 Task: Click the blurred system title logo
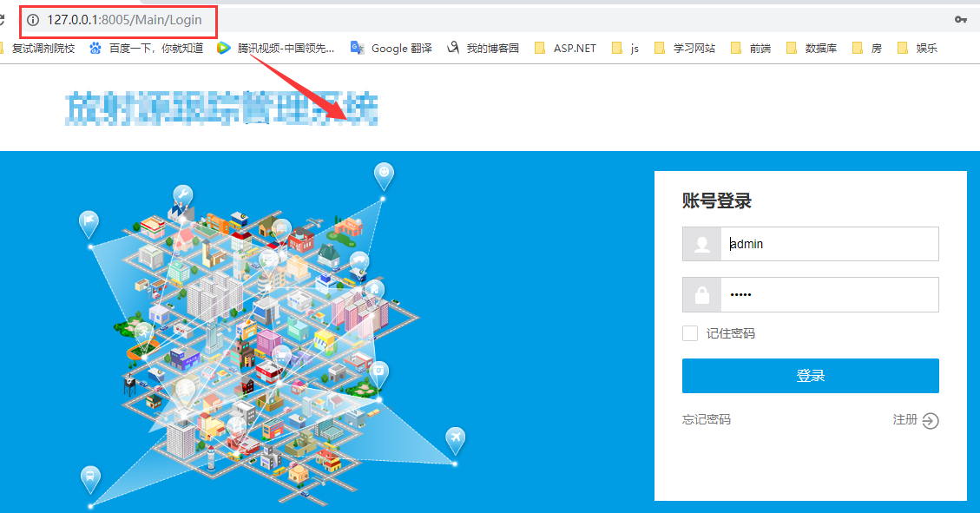222,109
